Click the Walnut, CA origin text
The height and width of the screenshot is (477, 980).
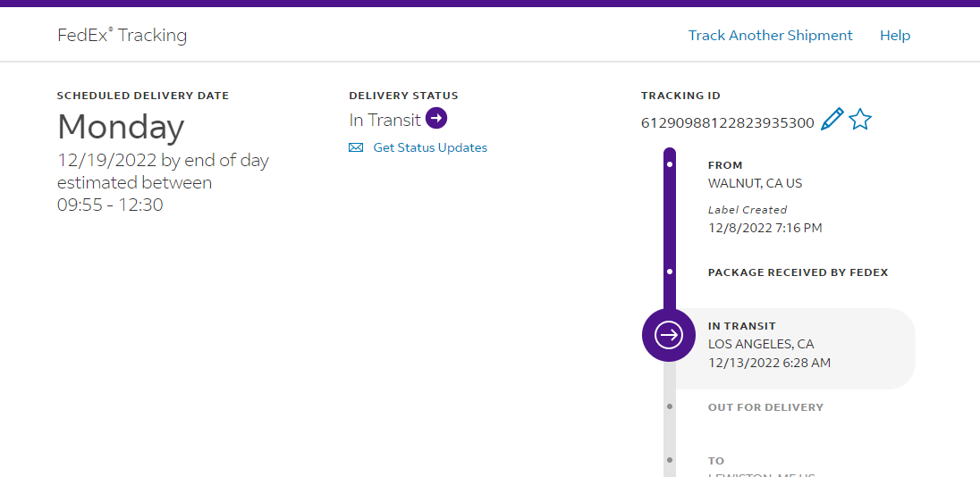coord(755,183)
